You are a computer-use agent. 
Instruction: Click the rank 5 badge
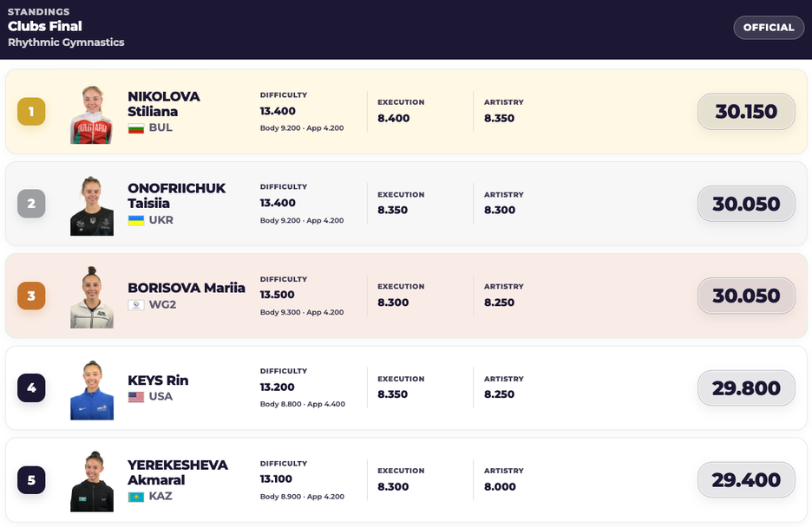pyautogui.click(x=31, y=479)
